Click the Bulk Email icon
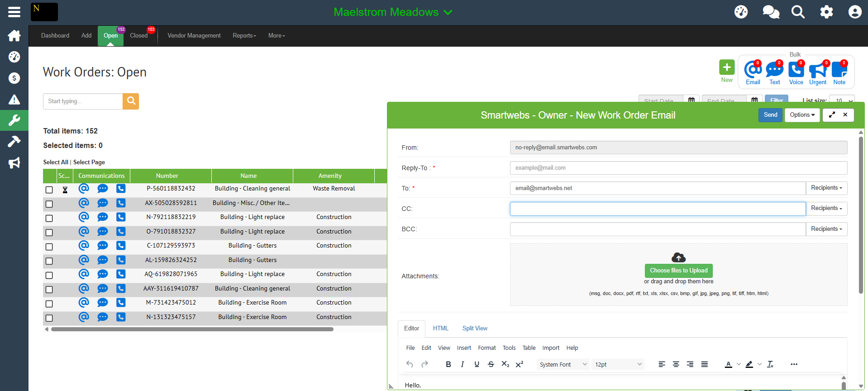868x391 pixels. (x=753, y=70)
